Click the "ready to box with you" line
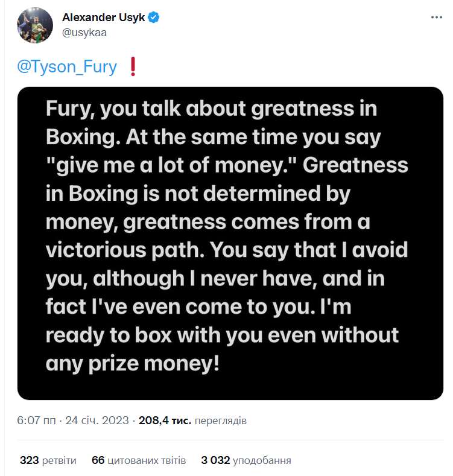 point(223,334)
